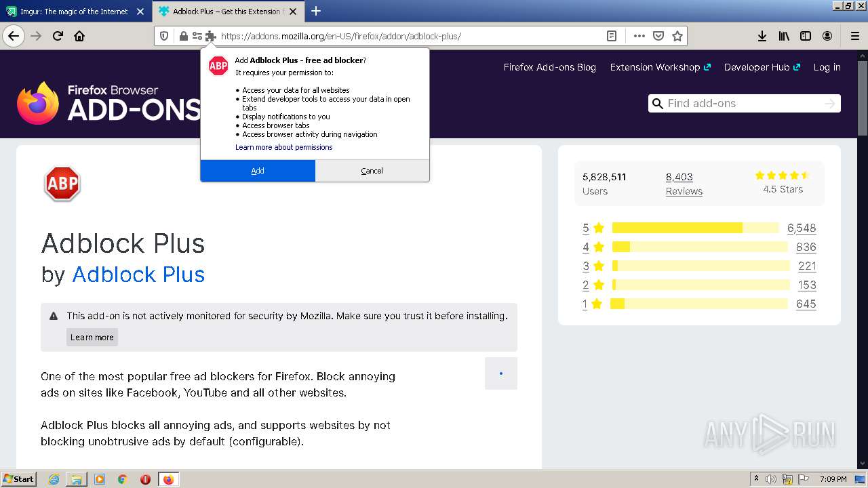Viewport: 868px width, 488px height.
Task: Click the site security padlock icon
Action: (183, 36)
